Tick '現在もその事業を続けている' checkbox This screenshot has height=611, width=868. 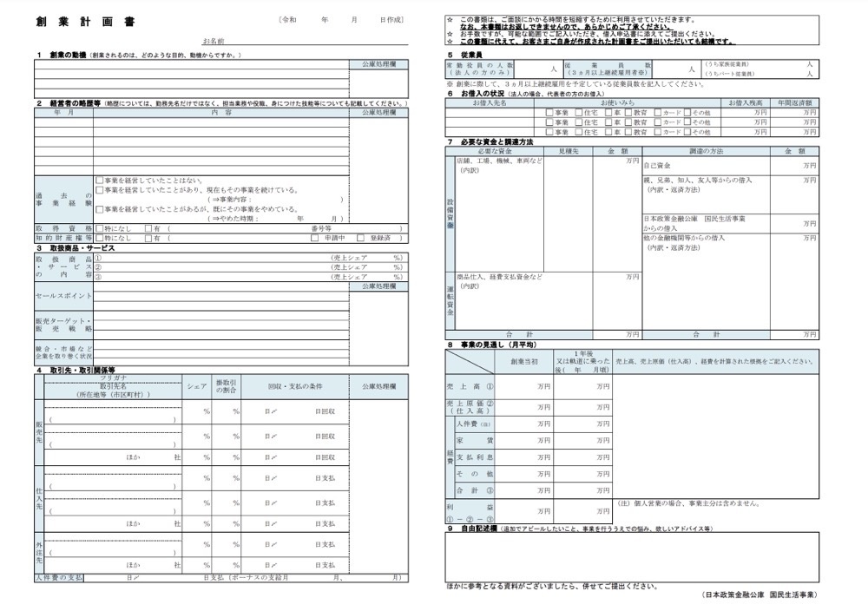click(100, 190)
